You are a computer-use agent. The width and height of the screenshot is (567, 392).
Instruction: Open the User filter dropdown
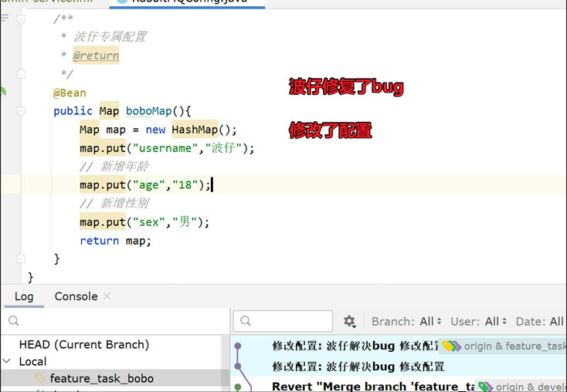click(x=478, y=321)
